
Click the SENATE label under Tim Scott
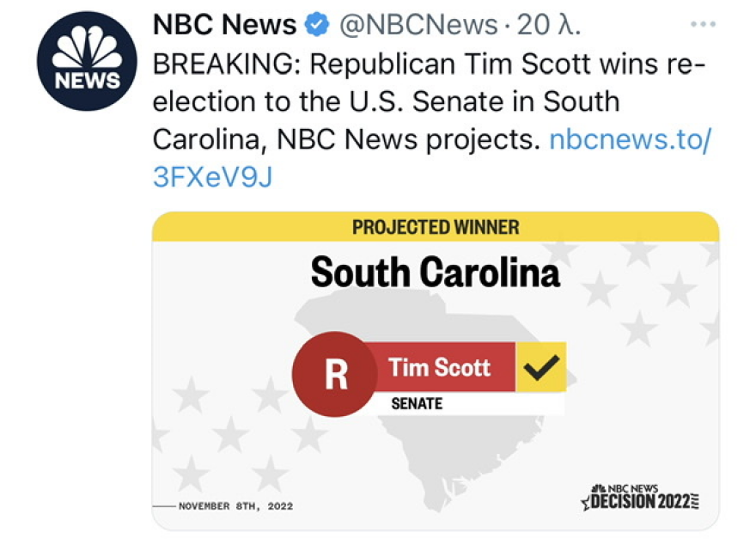(x=417, y=402)
